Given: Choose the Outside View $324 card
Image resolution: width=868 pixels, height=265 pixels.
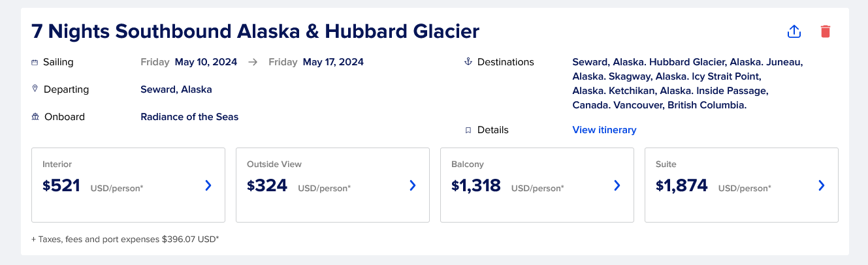Looking at the screenshot, I should (x=332, y=185).
